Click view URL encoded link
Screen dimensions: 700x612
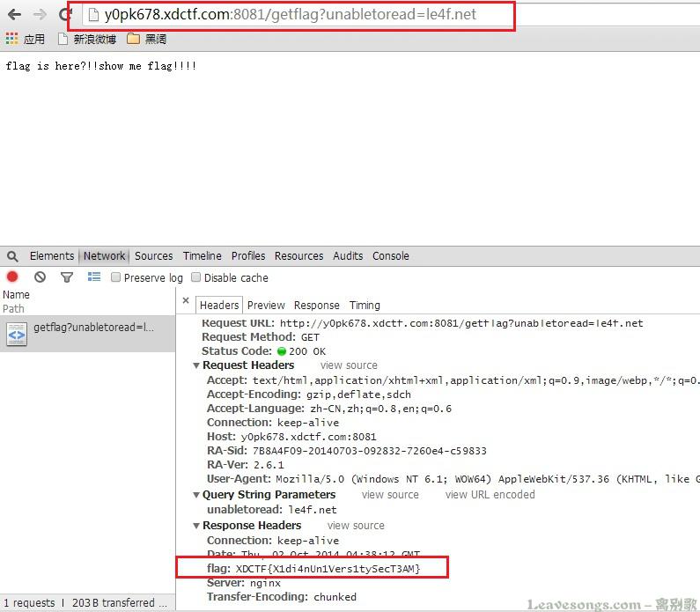click(490, 495)
